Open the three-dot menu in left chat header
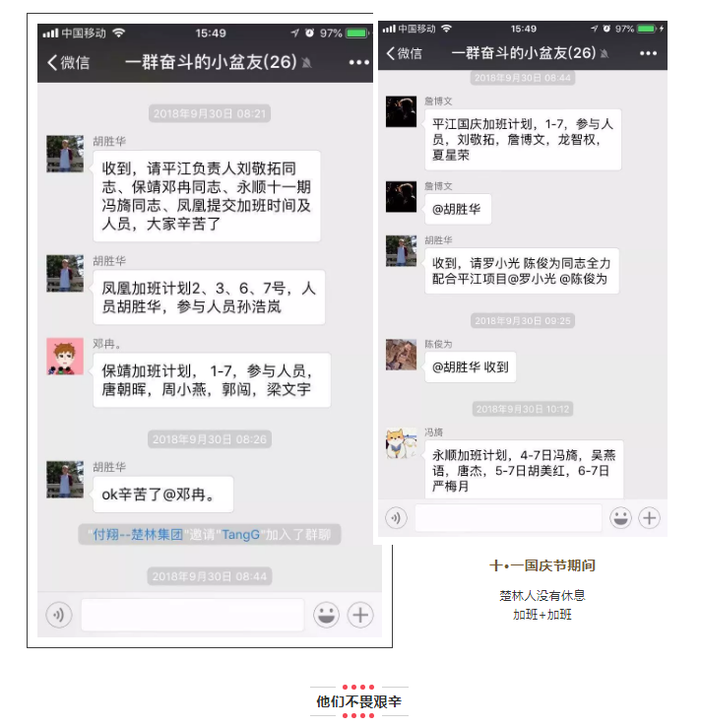Viewport: 701px width, 728px height. pos(359,62)
